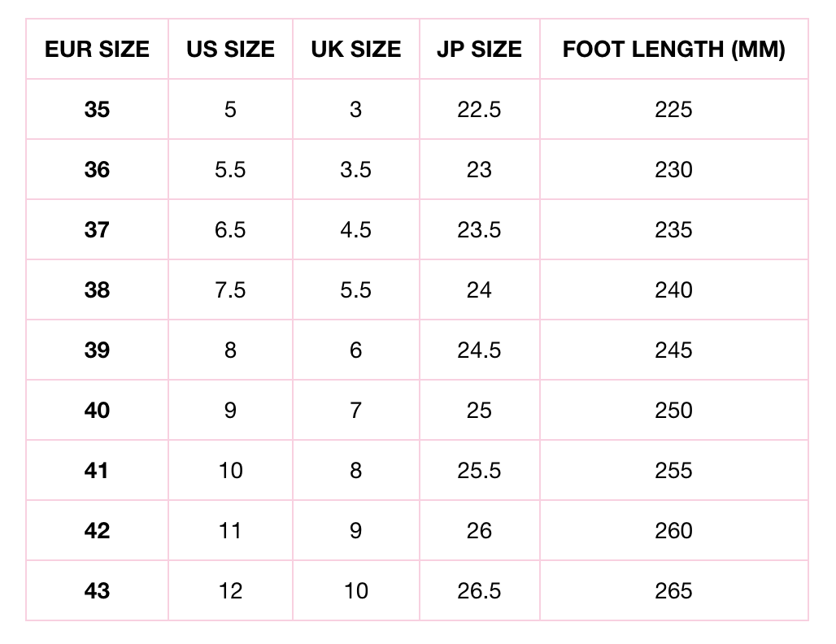Select foot length 240 cell
Viewport: 836px width, 644px height.
coord(673,290)
